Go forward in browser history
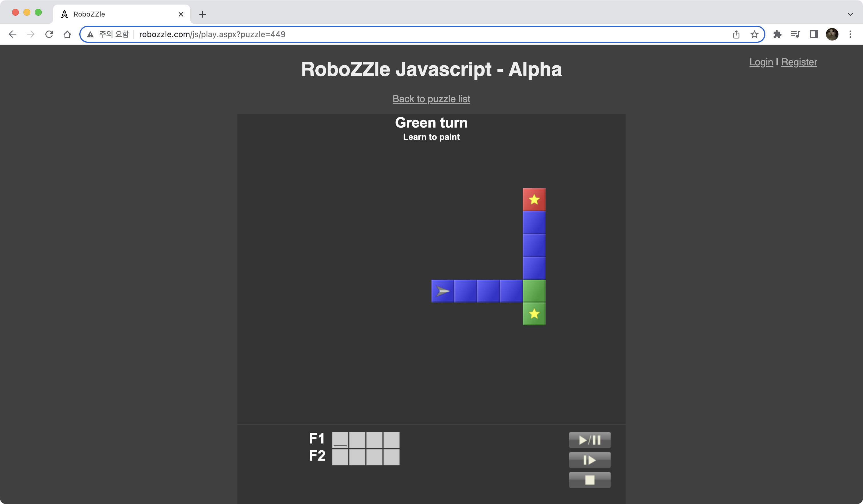The width and height of the screenshot is (863, 504). point(31,34)
